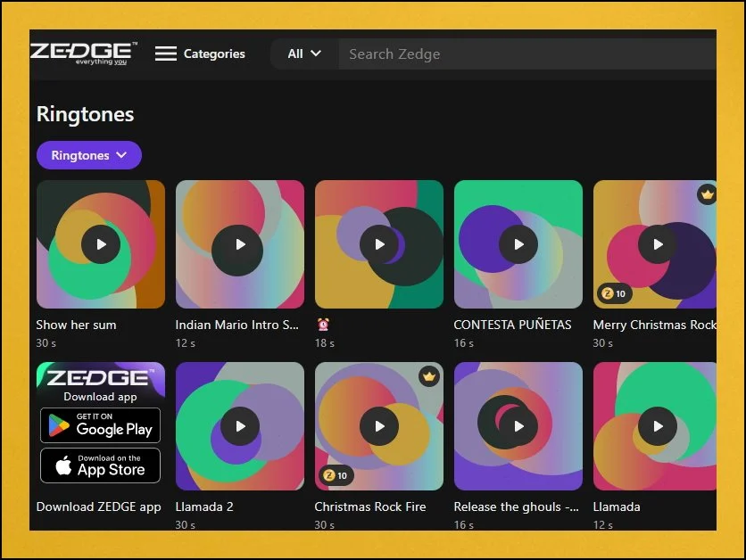Click the Zedge logo in header
Screen dimensions: 746x560
tap(83, 54)
